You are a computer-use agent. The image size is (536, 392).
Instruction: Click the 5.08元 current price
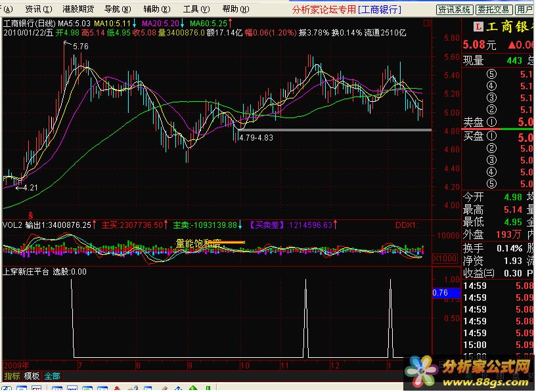click(x=480, y=45)
